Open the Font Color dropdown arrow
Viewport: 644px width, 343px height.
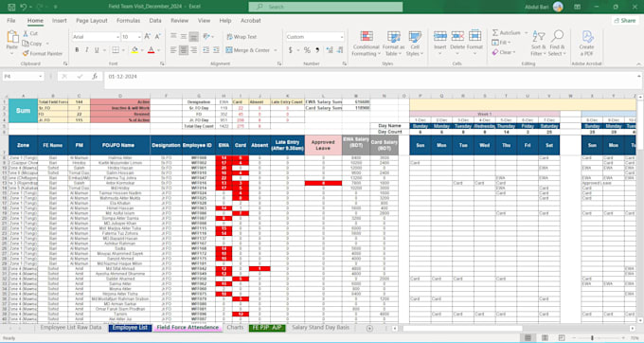(158, 50)
